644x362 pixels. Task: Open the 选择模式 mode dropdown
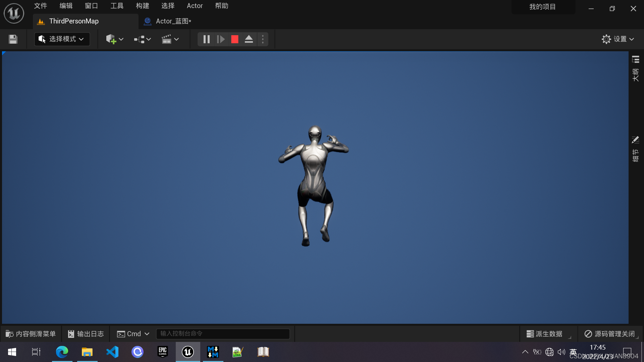tap(62, 39)
